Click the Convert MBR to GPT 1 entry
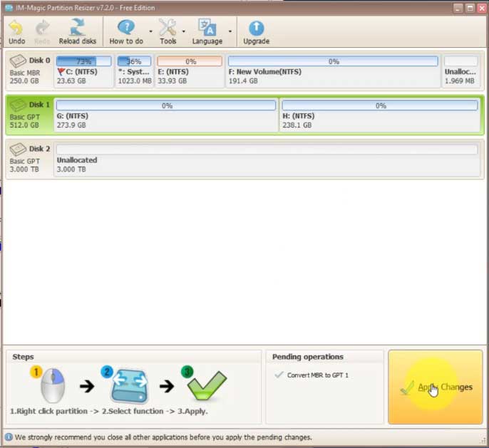Viewport: 489px width, 448px height. (317, 375)
